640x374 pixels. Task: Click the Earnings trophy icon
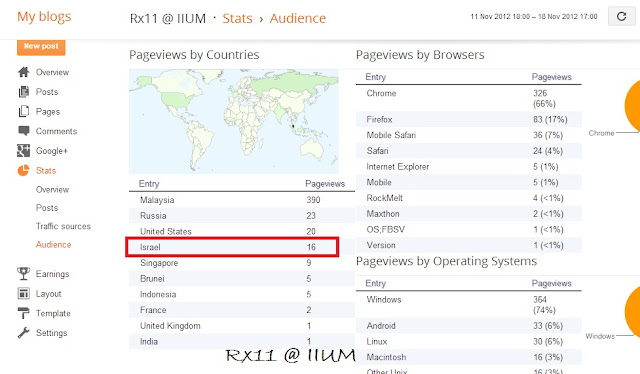click(x=24, y=274)
